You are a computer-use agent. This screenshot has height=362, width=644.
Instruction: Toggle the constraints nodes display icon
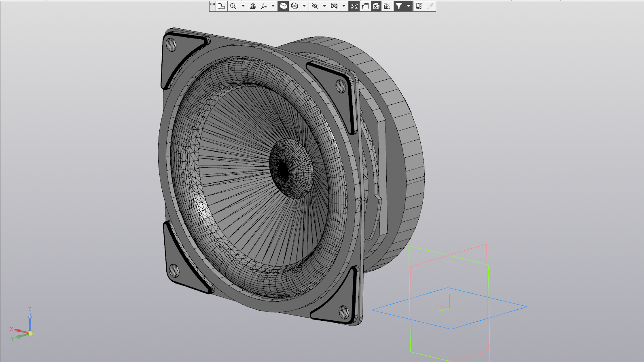click(354, 6)
